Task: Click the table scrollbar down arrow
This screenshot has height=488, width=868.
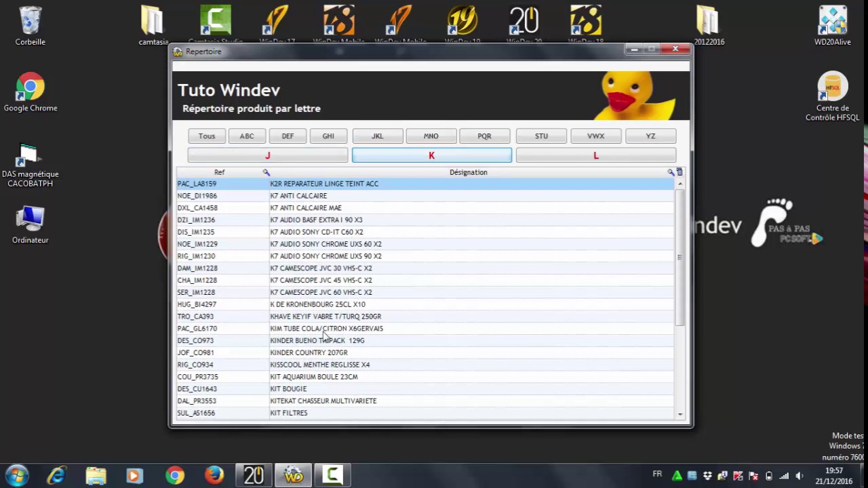Action: (x=679, y=414)
